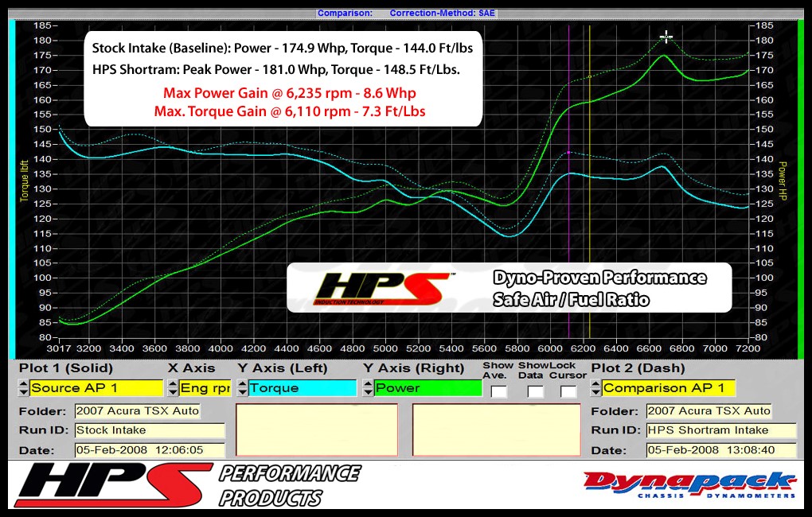The height and width of the screenshot is (517, 812).
Task: Click the Max Power Gain @ 6,235 rpm text
Action: (290, 93)
